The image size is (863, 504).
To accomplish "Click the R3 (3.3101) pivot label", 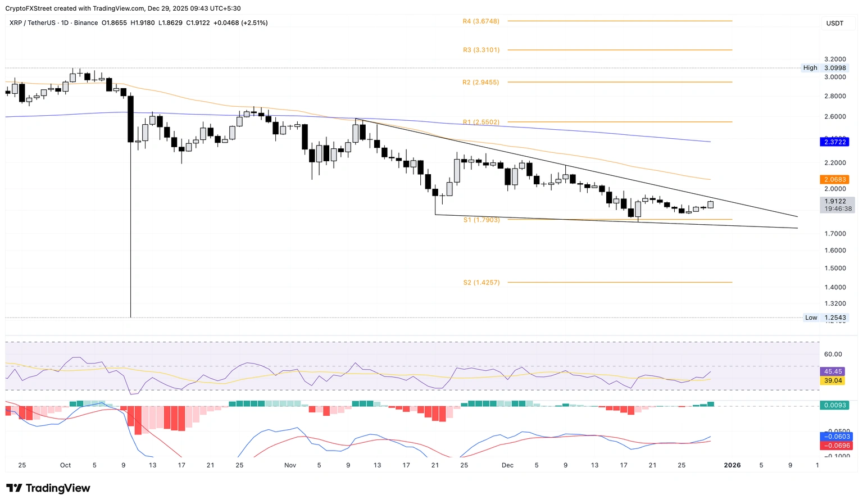I will [481, 50].
